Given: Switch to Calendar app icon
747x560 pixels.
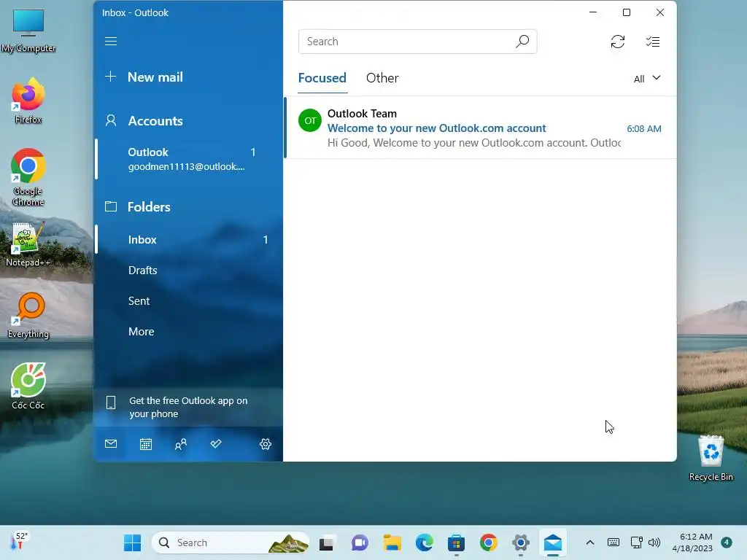Looking at the screenshot, I should click(146, 444).
